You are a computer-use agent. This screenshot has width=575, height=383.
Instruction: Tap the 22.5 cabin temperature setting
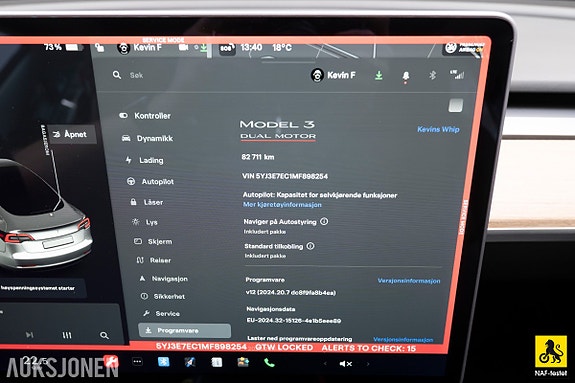pyautogui.click(x=35, y=361)
